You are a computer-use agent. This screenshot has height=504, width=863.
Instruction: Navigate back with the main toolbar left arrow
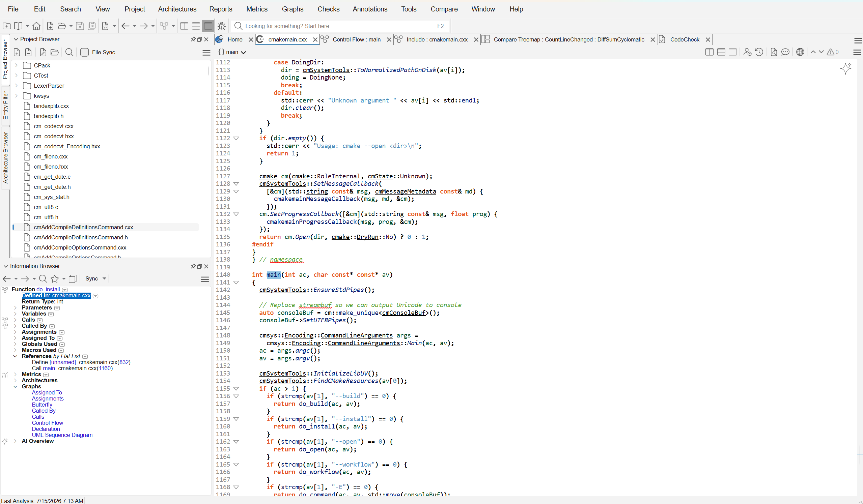(126, 26)
